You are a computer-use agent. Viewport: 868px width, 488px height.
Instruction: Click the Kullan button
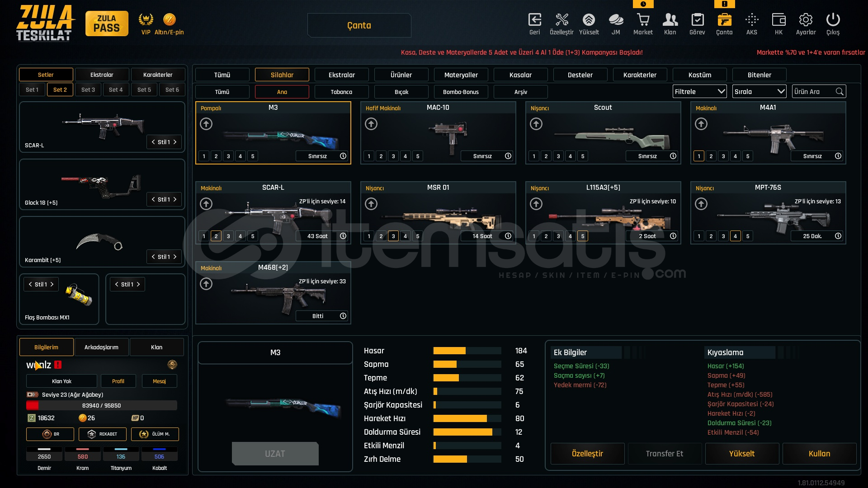click(819, 454)
